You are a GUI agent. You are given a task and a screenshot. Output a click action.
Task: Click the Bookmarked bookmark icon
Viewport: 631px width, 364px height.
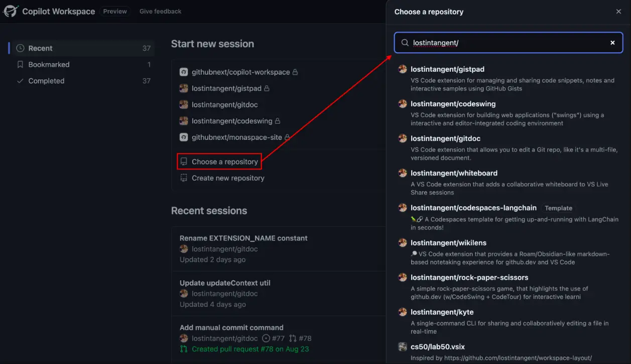tap(20, 65)
